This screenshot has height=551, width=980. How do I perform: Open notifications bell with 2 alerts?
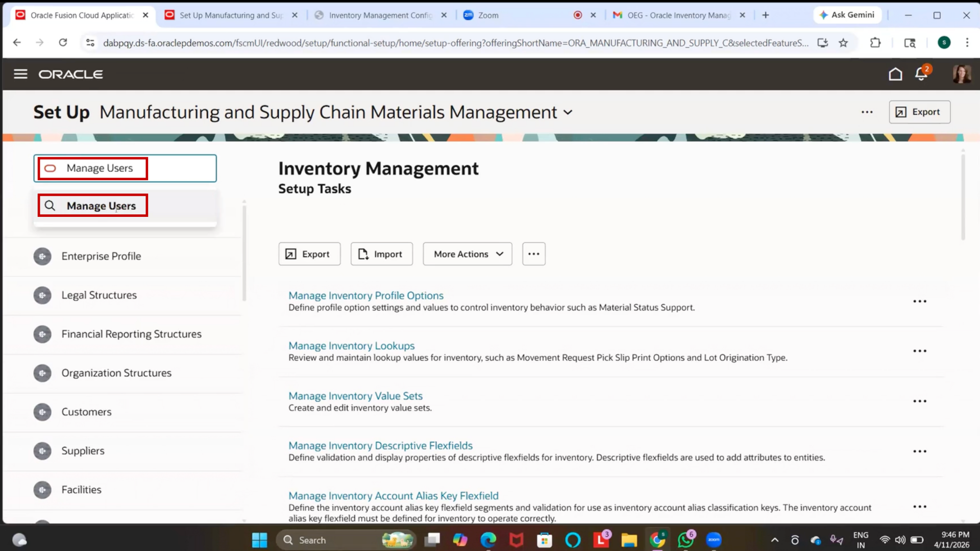point(922,74)
